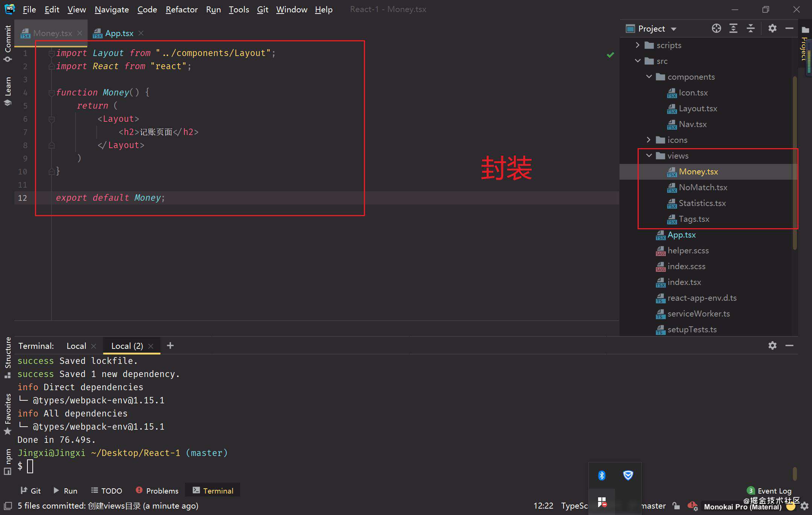Open Terminal panel settings gear

pyautogui.click(x=772, y=345)
